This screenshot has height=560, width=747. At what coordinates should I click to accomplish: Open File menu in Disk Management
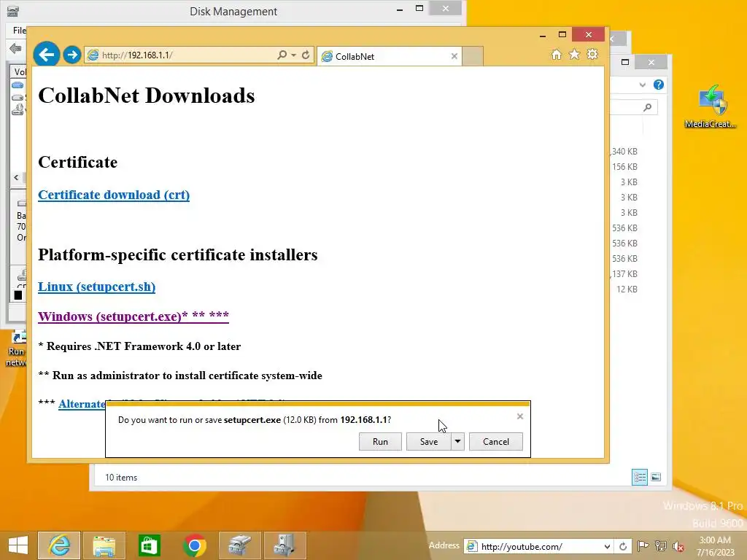tap(19, 31)
